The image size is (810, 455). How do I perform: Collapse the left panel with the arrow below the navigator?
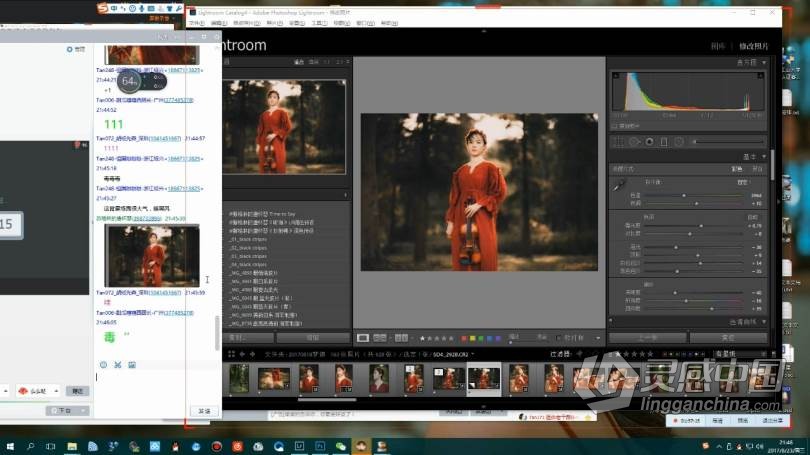pyautogui.click(x=346, y=195)
